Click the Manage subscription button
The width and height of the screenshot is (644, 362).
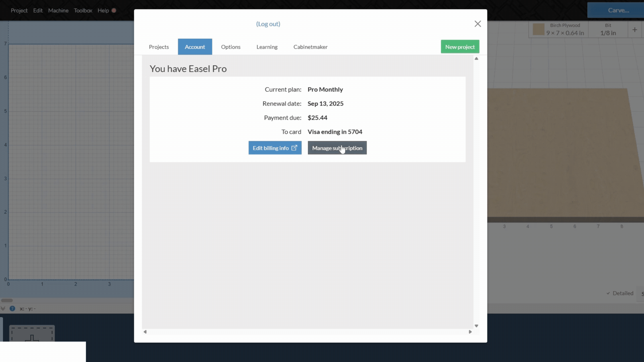[x=337, y=147]
